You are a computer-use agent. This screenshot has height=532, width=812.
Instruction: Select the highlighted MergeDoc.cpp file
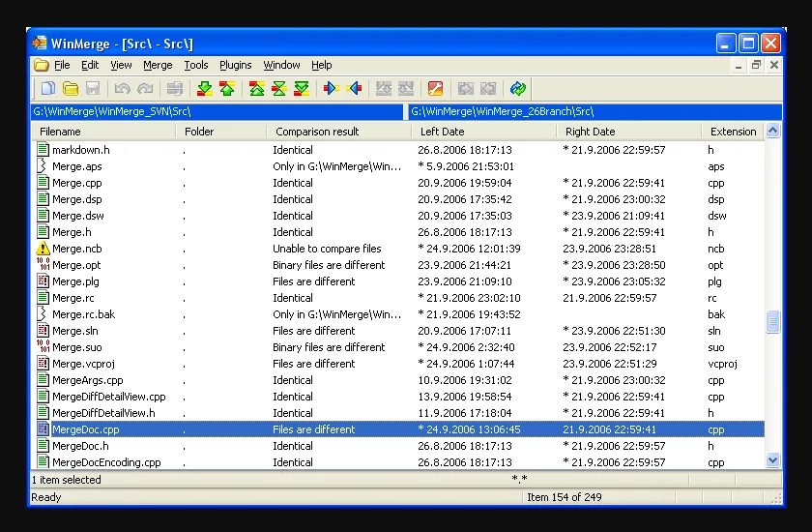coord(85,429)
